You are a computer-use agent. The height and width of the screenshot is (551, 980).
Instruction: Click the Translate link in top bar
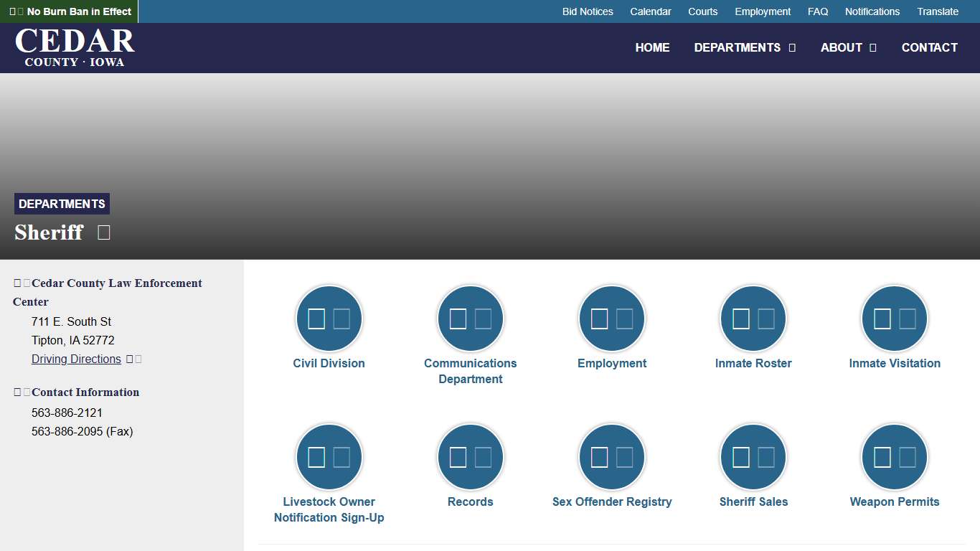938,11
